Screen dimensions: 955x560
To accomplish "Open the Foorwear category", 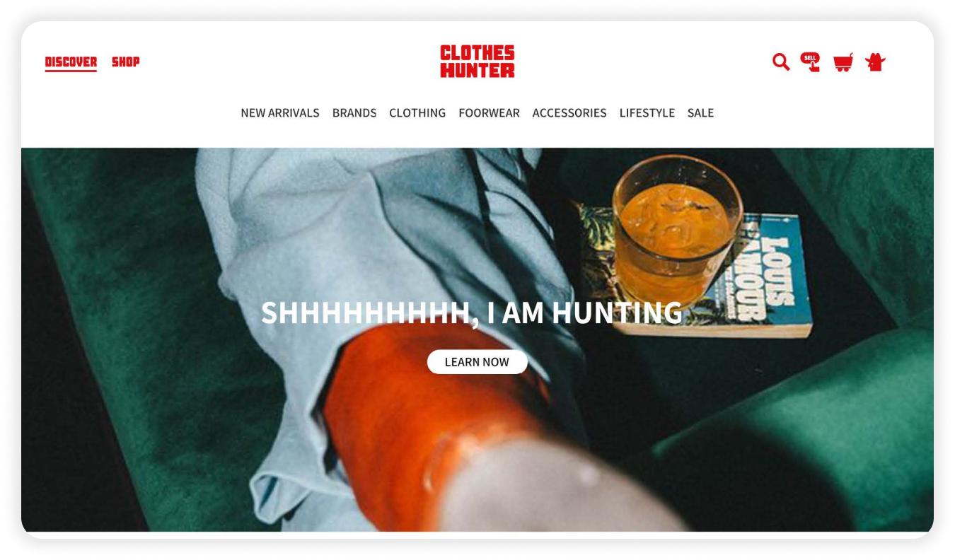I will (489, 112).
